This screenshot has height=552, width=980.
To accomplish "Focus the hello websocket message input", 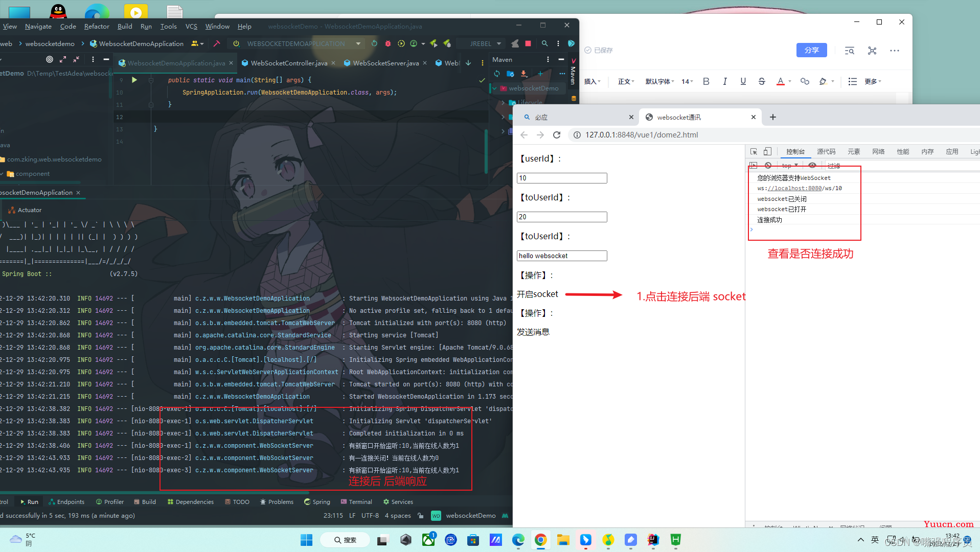I will click(562, 256).
